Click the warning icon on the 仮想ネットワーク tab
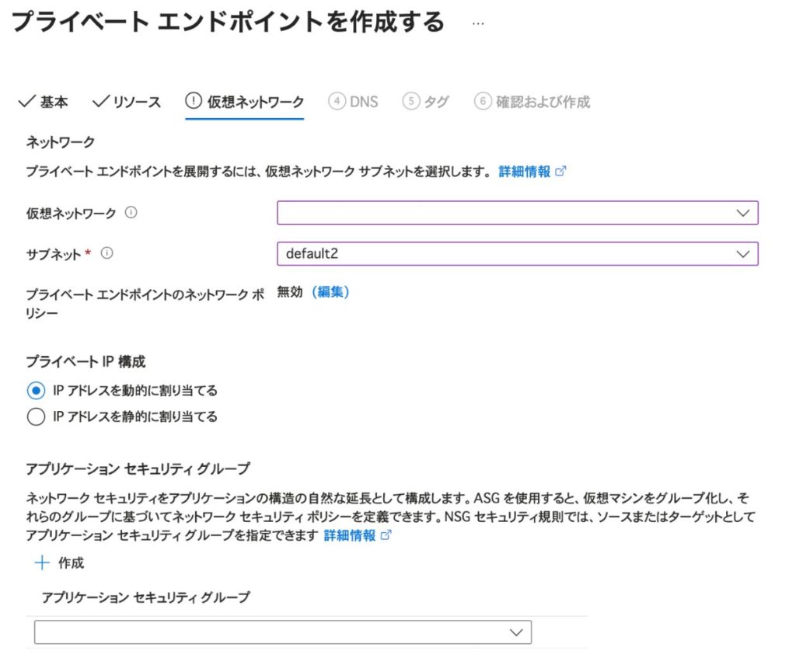 tap(194, 102)
